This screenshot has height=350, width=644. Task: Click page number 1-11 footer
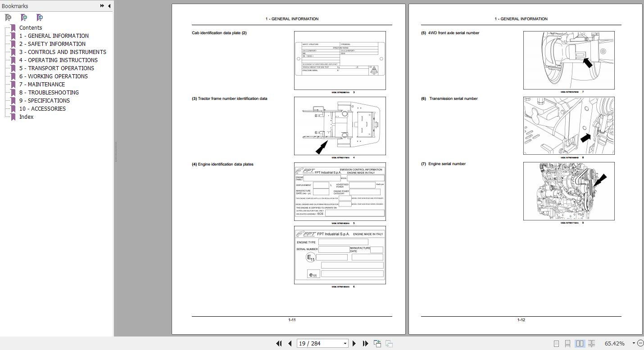[292, 320]
